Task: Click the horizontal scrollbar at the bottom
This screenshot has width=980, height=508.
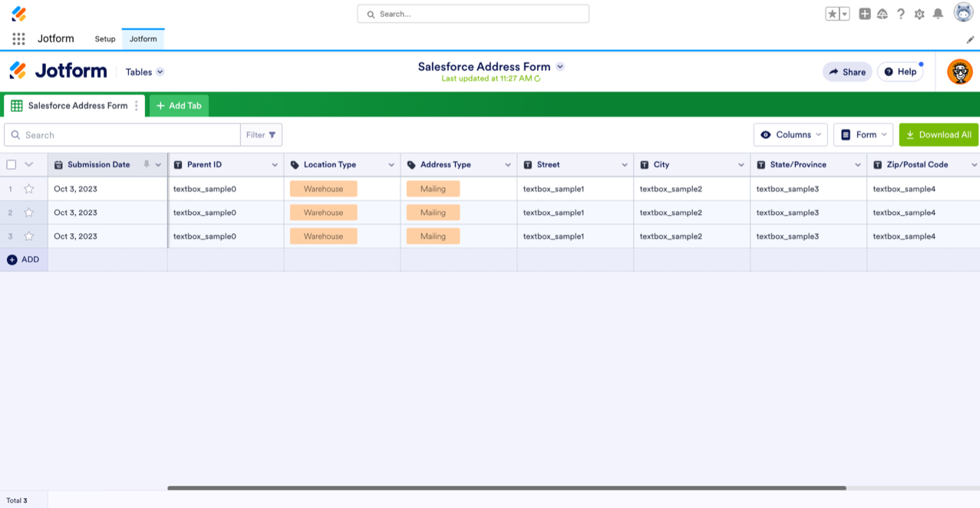Action: (x=506, y=488)
